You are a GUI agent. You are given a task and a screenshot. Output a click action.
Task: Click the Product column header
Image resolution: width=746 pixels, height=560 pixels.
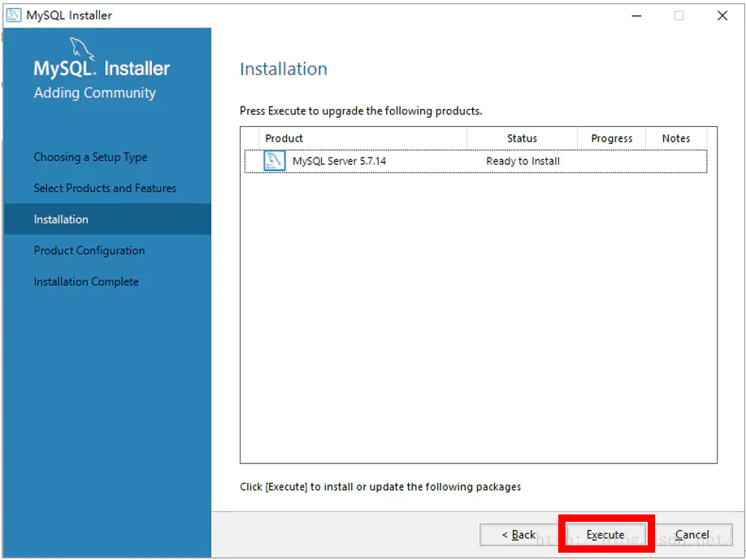pos(284,138)
